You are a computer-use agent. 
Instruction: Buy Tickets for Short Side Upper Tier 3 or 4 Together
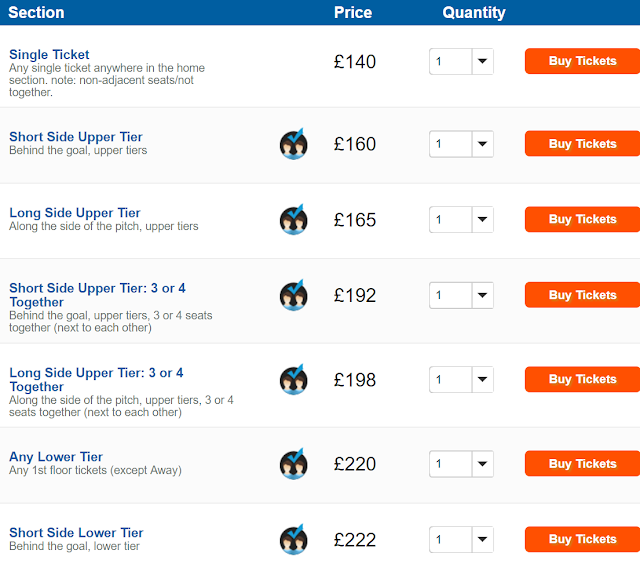coord(582,295)
